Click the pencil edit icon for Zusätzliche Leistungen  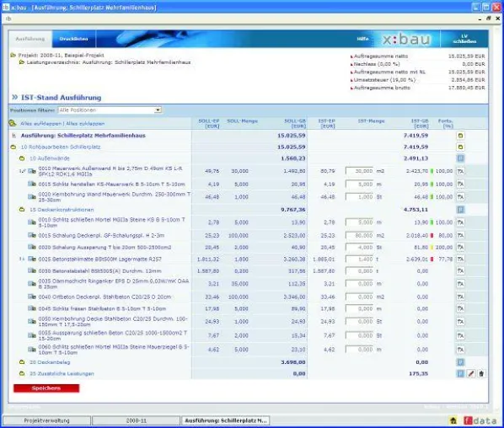[471, 373]
